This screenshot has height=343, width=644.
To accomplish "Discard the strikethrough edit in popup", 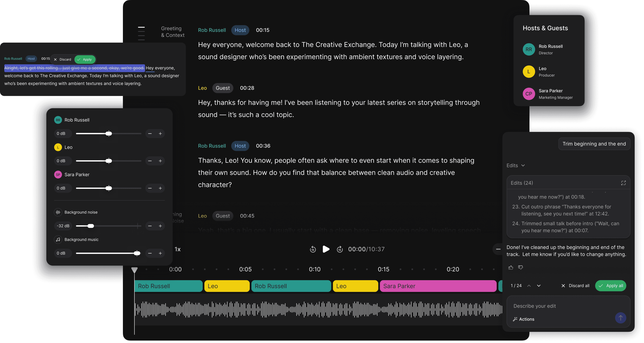I will click(x=63, y=59).
